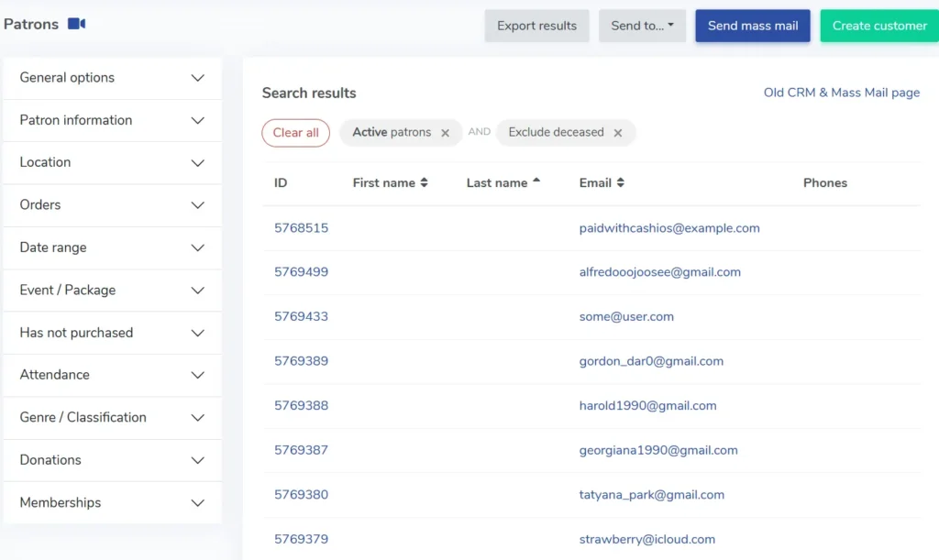The height and width of the screenshot is (560, 939).
Task: Click email paidwithcashios@example.com
Action: (x=669, y=228)
